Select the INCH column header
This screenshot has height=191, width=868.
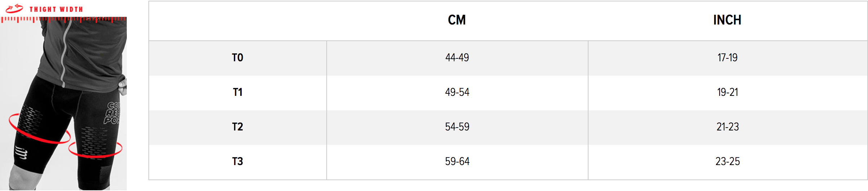[727, 20]
